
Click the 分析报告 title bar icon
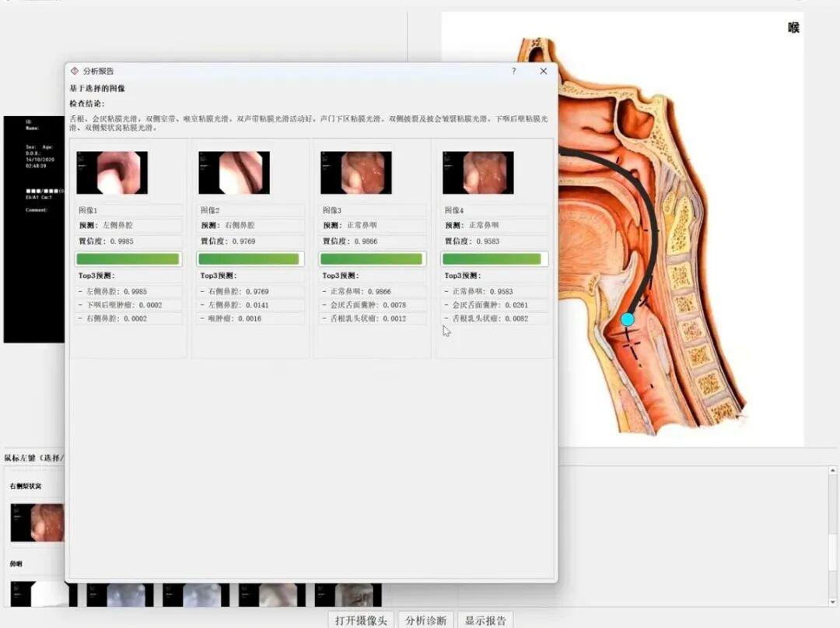[75, 71]
